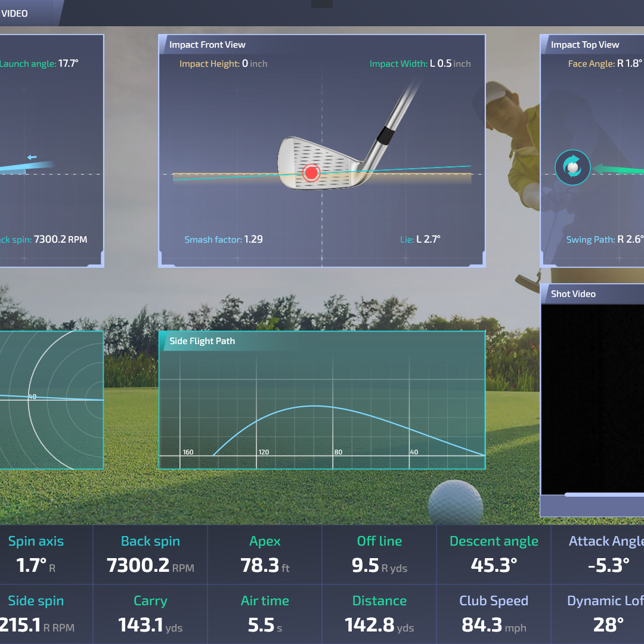Click the Carry 143.1 yds tile
This screenshot has width=644, height=644.
point(150,614)
